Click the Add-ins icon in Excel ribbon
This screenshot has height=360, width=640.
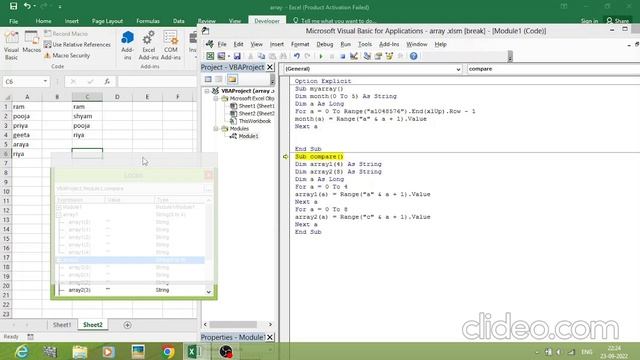127,46
